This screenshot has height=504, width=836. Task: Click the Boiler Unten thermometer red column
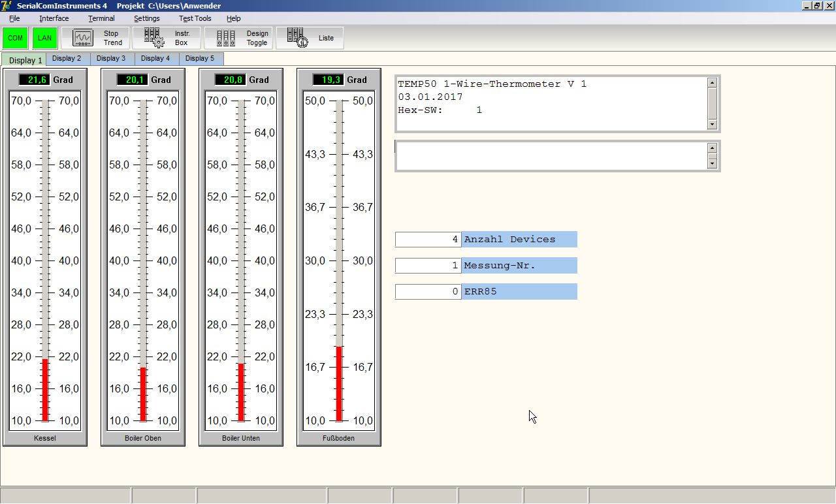click(241, 392)
